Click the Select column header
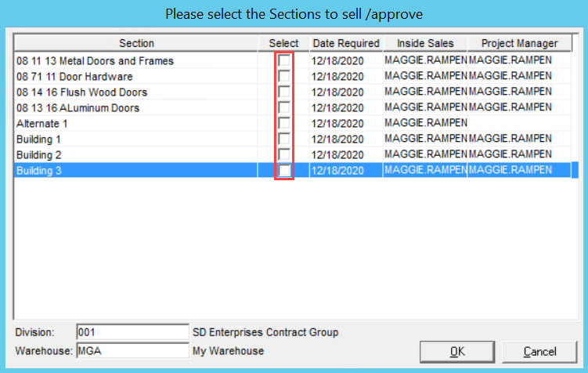Image resolution: width=588 pixels, height=373 pixels. (283, 43)
